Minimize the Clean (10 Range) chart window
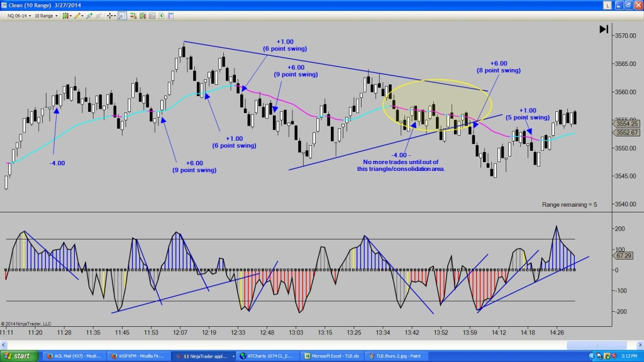The image size is (644, 362). click(619, 5)
